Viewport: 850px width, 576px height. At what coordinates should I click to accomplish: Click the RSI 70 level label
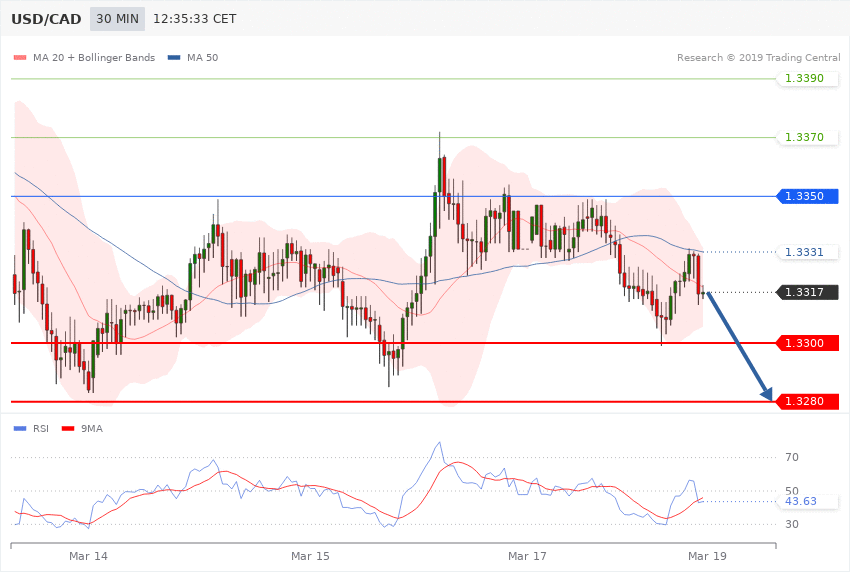coord(791,457)
